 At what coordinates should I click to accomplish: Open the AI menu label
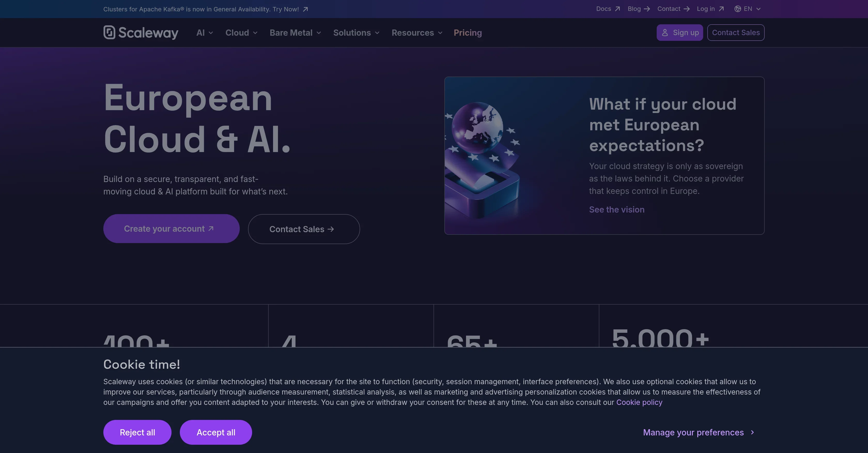pos(200,33)
